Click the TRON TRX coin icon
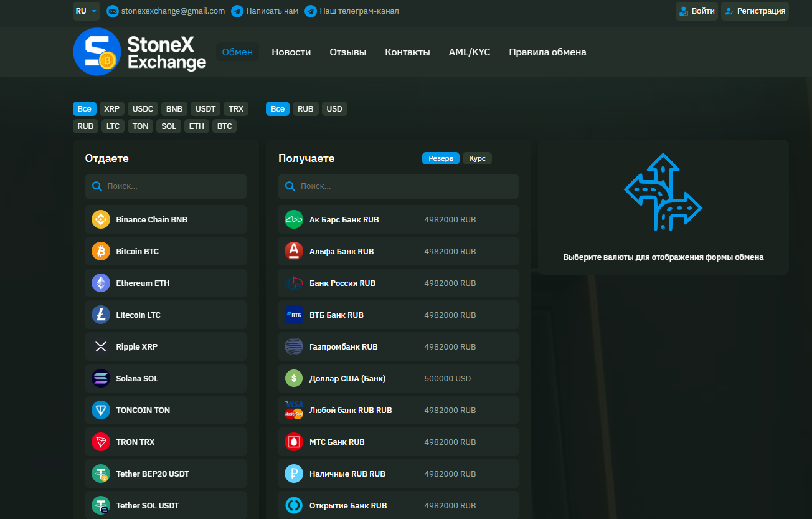The width and height of the screenshot is (812, 519). click(101, 442)
